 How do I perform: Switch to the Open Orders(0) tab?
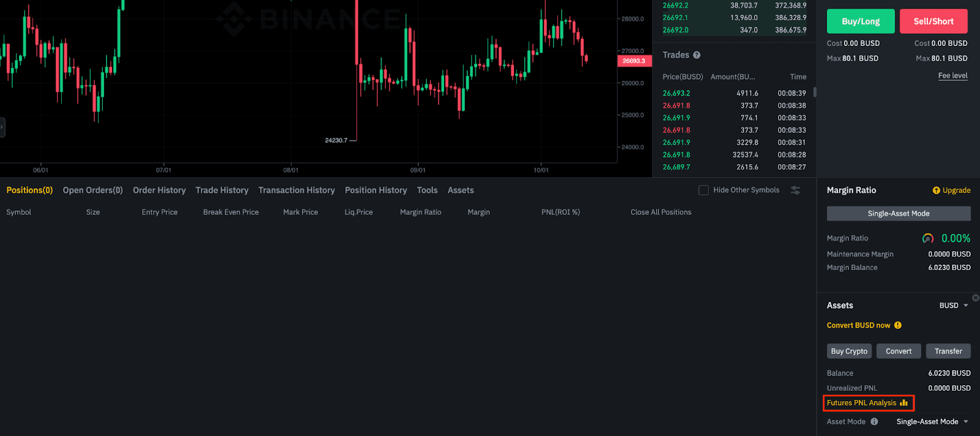(92, 190)
